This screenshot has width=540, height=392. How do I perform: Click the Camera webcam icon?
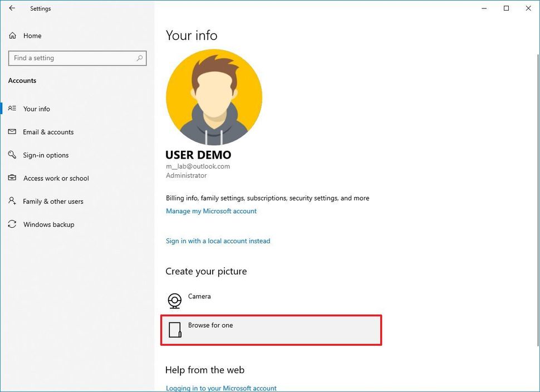pos(175,301)
